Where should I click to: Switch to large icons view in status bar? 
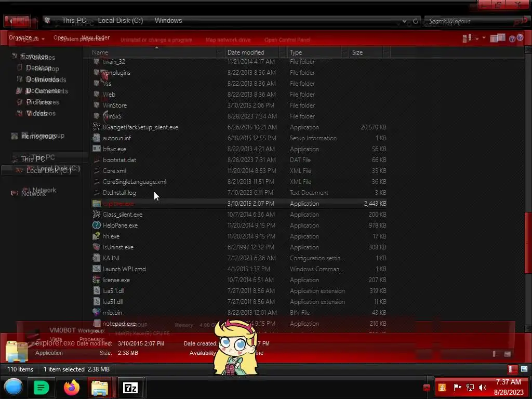click(524, 369)
